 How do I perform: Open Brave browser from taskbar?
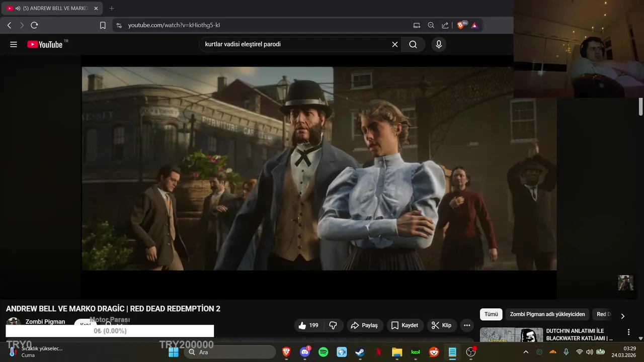pos(286,352)
